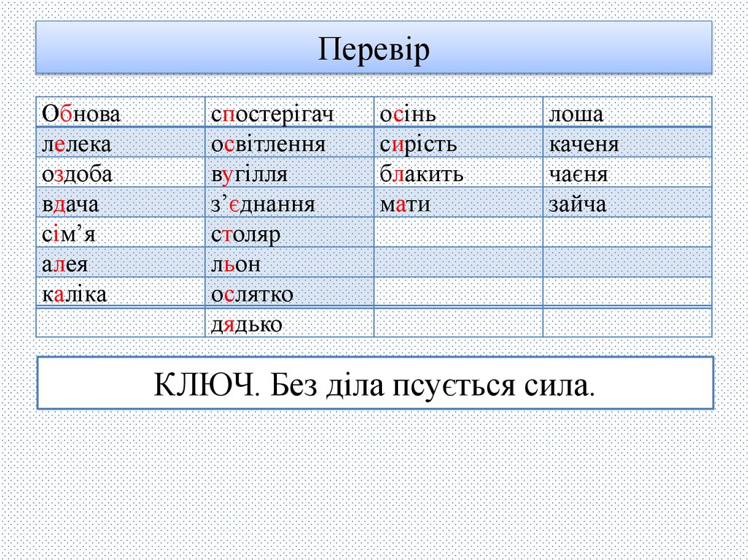Click the word 'лоша'

576,114
